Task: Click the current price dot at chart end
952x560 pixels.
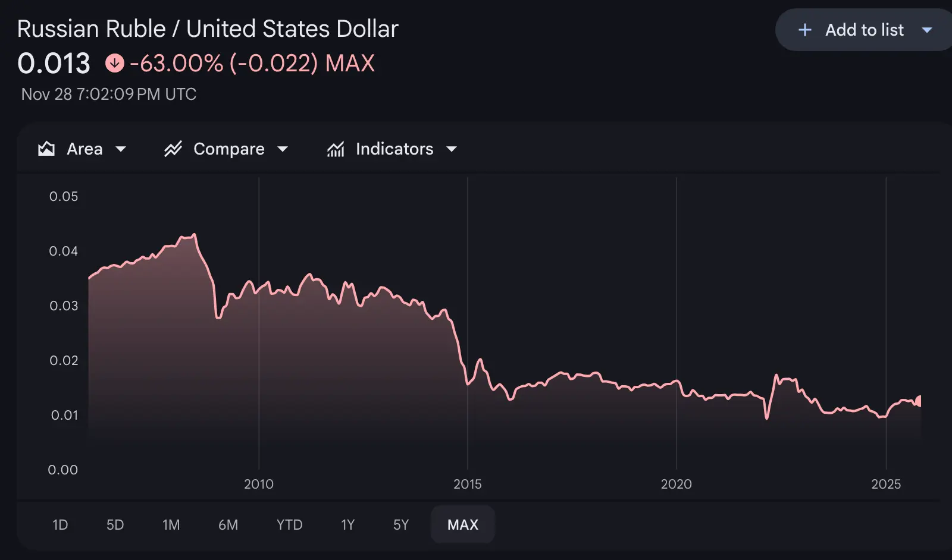Action: 919,401
